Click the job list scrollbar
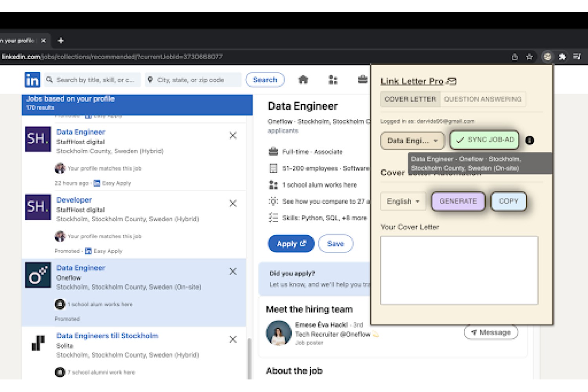 (249, 358)
